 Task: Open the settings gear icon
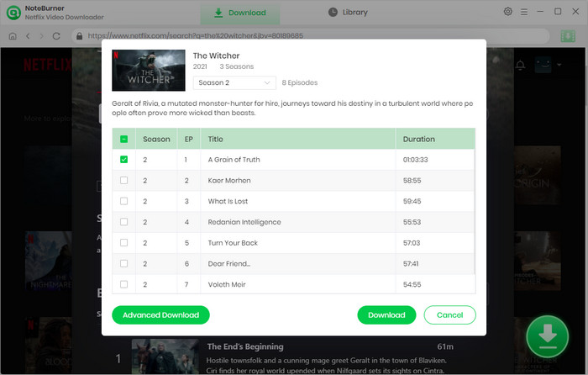507,12
